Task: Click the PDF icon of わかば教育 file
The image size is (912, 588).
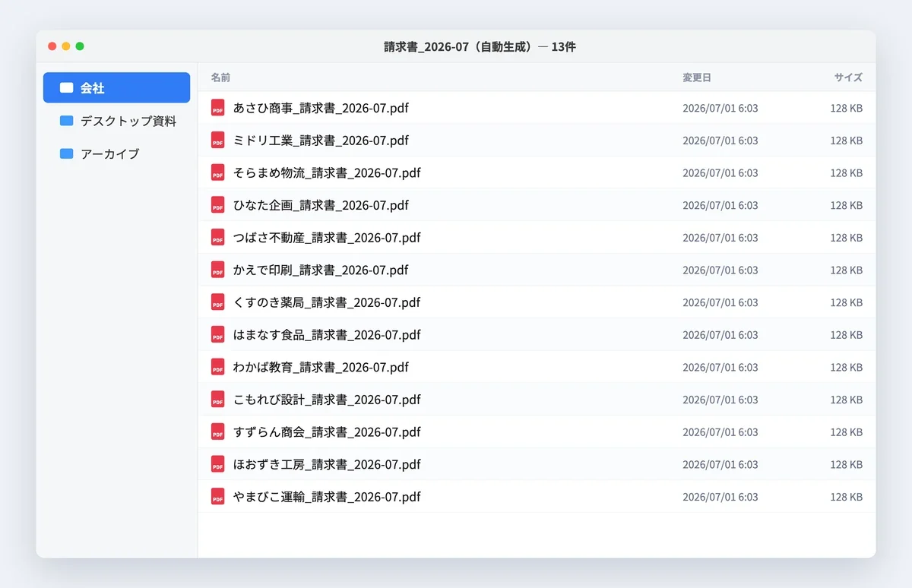Action: point(218,367)
